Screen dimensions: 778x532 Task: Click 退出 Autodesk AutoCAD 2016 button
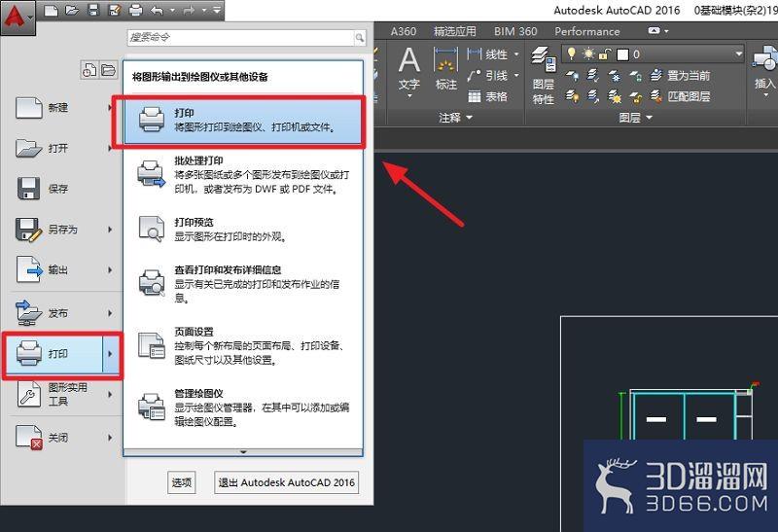click(286, 481)
